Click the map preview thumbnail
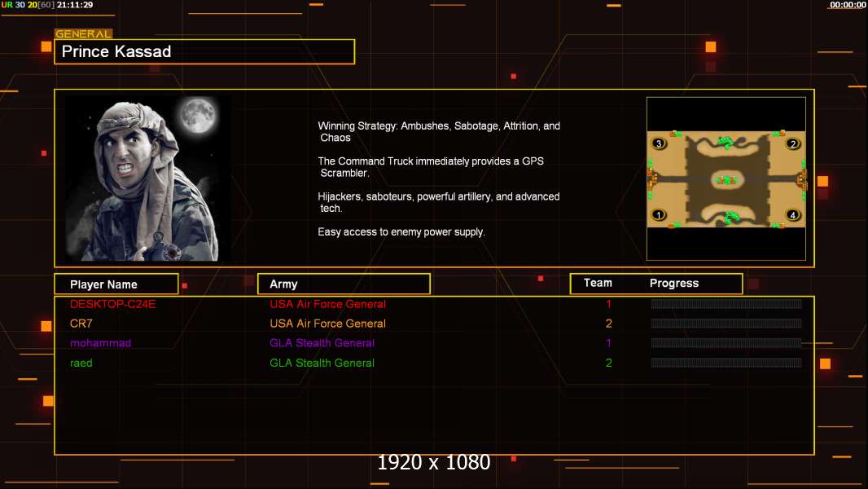The width and height of the screenshot is (868, 489). (x=726, y=178)
